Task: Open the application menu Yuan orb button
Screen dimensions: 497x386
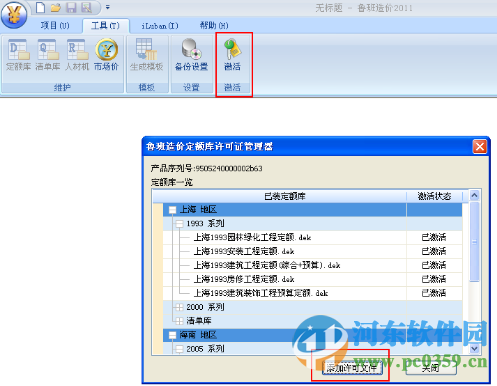Action: pos(14,15)
